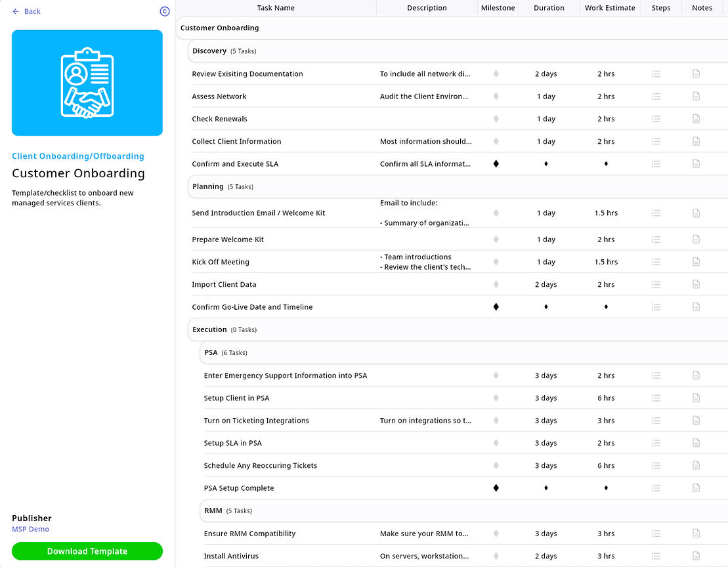Select the back arrow icon
The width and height of the screenshot is (728, 567).
click(x=14, y=11)
